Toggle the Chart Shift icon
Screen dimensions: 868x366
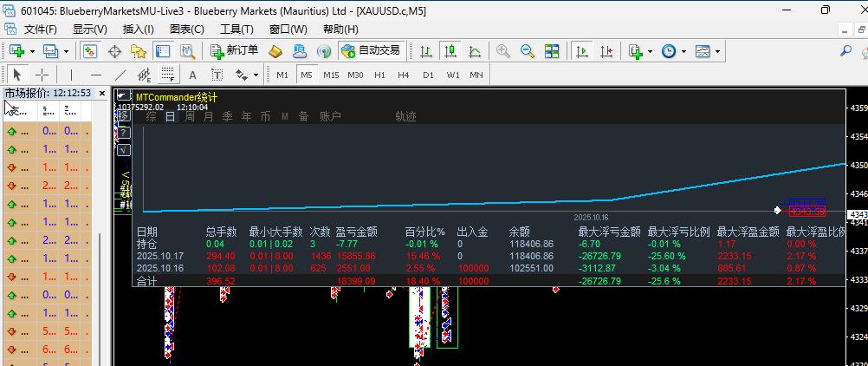[606, 51]
